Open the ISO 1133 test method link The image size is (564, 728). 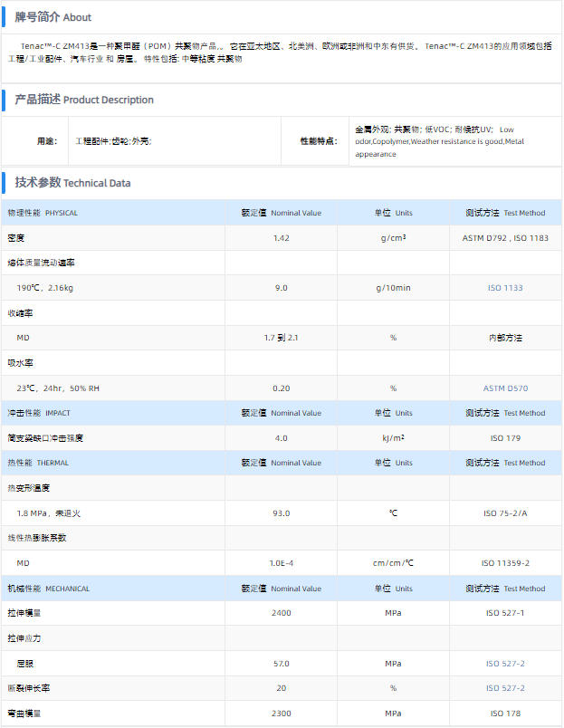pos(505,288)
